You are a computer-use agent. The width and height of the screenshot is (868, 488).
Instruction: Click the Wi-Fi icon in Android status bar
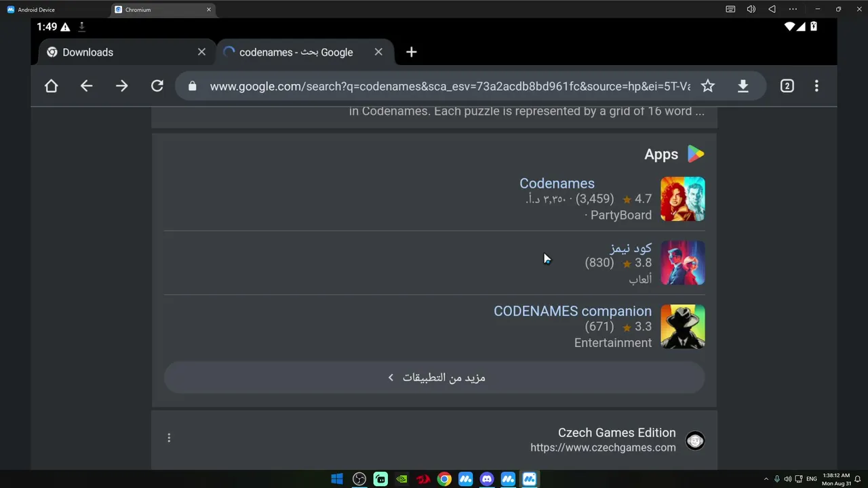tap(789, 27)
